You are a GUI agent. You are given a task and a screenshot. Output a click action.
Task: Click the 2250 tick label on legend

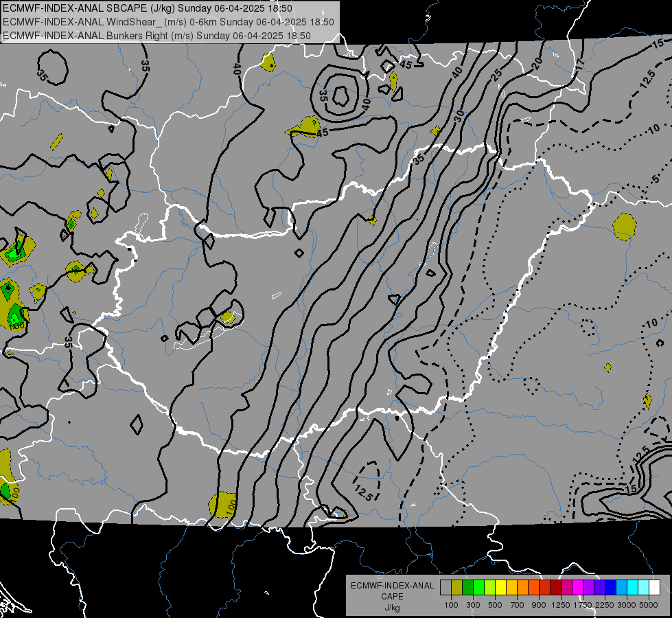pos(604,605)
